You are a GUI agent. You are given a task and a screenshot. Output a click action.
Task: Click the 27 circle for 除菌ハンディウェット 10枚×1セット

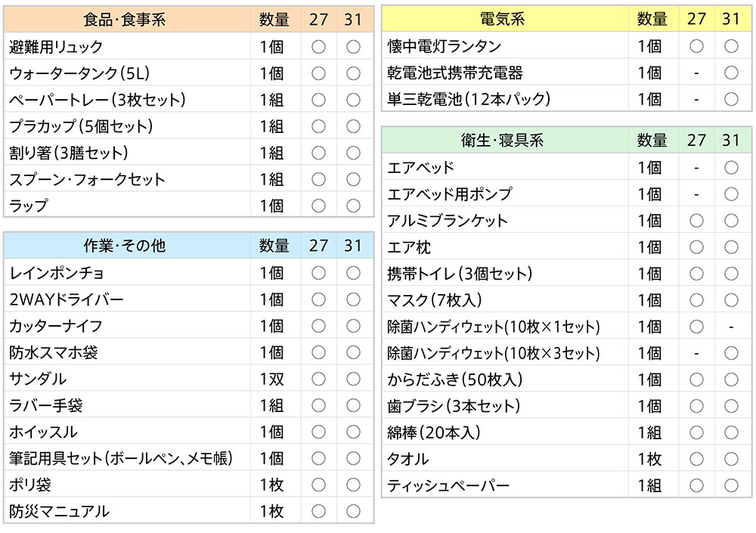[696, 327]
